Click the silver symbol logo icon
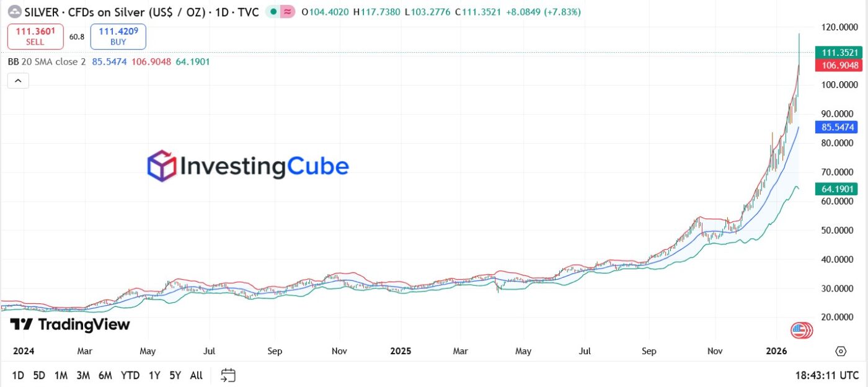The width and height of the screenshot is (868, 387). pos(14,12)
